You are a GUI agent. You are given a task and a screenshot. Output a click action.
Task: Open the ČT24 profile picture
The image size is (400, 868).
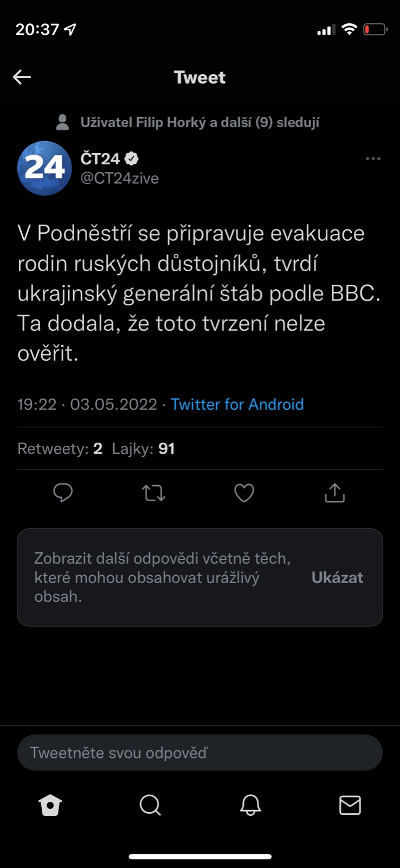coord(44,168)
